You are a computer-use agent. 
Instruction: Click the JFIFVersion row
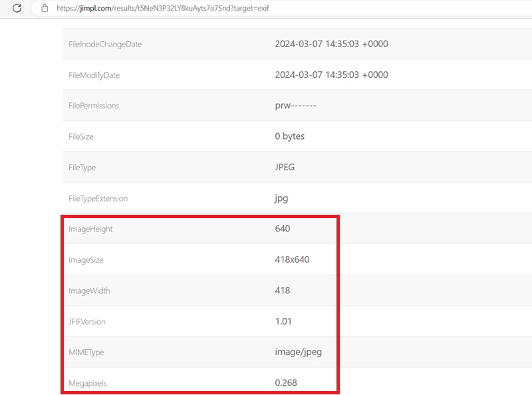(x=199, y=321)
